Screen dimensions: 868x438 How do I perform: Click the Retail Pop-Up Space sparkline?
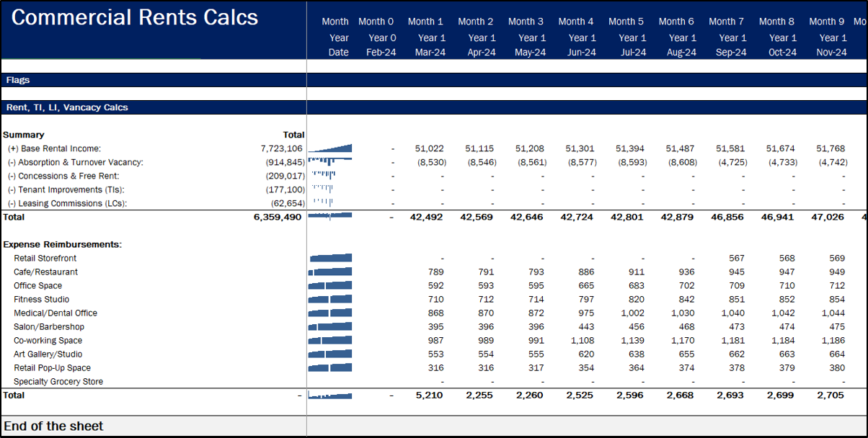click(330, 367)
